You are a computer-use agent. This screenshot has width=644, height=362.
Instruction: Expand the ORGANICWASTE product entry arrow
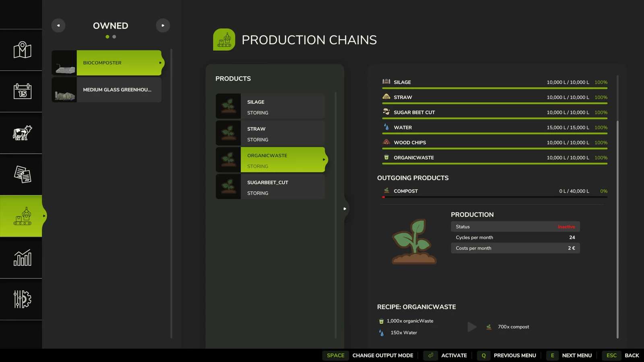[324, 159]
